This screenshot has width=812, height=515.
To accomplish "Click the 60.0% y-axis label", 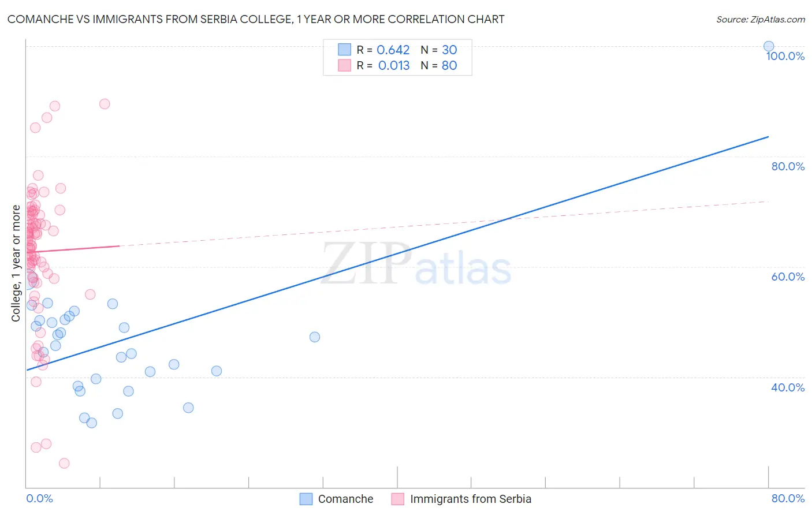I will tap(788, 277).
